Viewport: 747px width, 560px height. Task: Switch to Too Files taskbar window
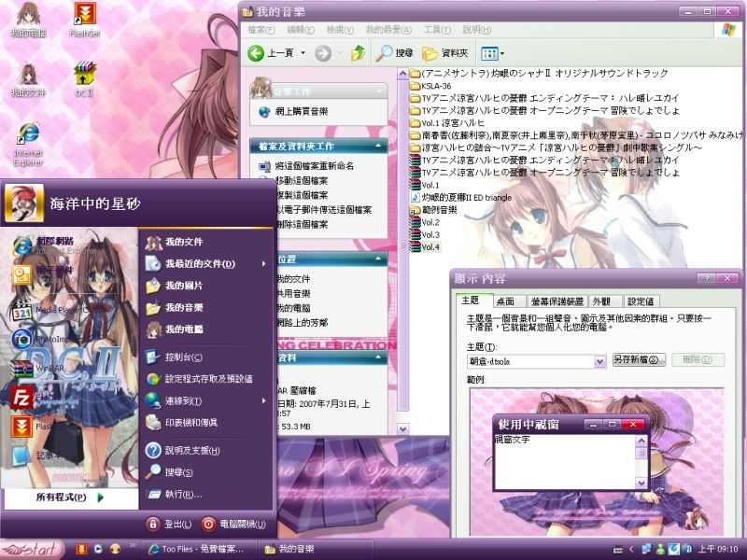point(199,549)
